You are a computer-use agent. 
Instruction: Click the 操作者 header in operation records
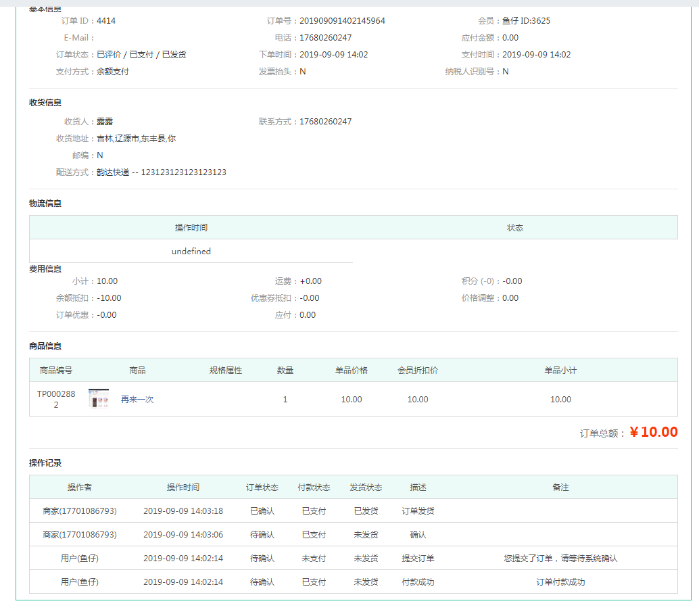tap(80, 488)
